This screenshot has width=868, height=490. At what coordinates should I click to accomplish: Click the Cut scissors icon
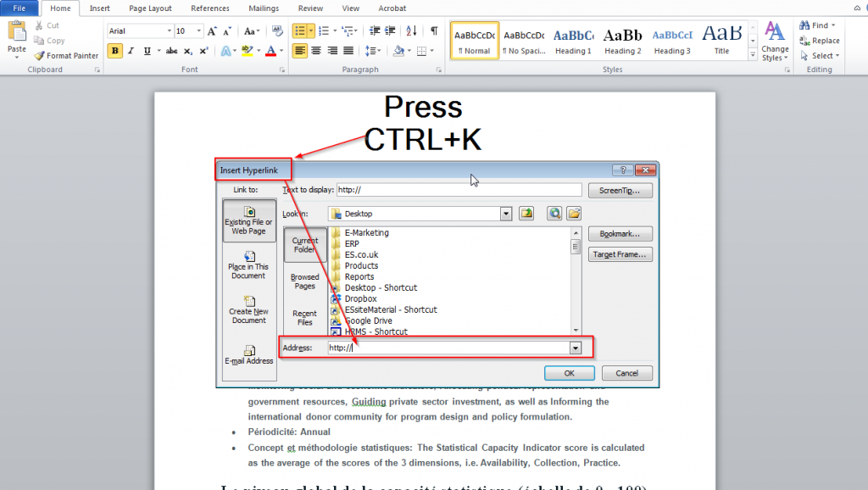tap(39, 25)
